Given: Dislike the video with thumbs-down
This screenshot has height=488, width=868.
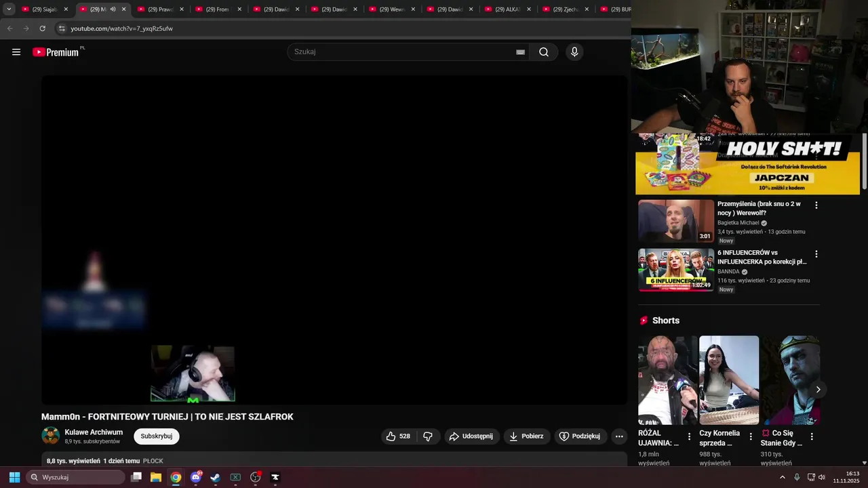Looking at the screenshot, I should pyautogui.click(x=428, y=436).
